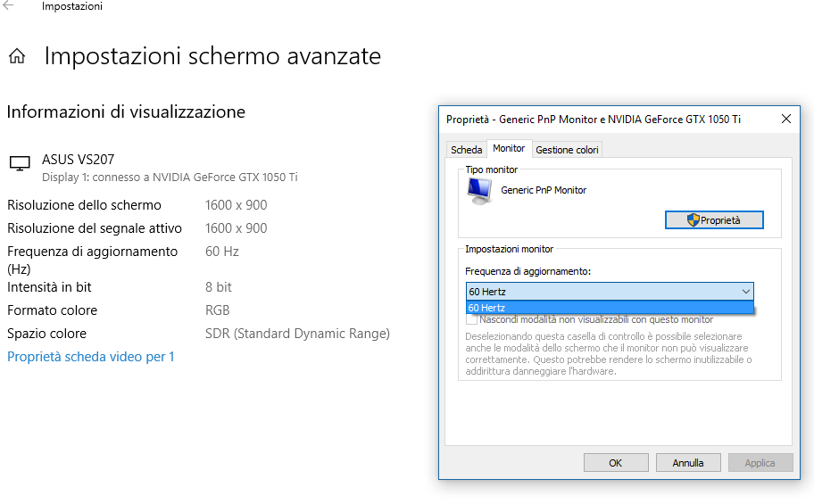The image size is (814, 504).
Task: Open the Frequenza di aggiornamento dropdown
Action: pyautogui.click(x=610, y=291)
